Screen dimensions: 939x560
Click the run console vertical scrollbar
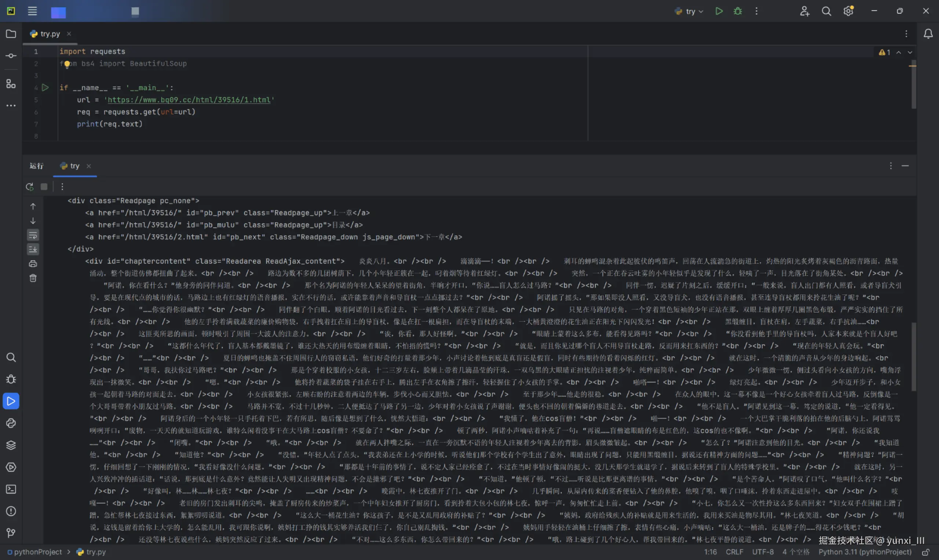click(x=914, y=356)
